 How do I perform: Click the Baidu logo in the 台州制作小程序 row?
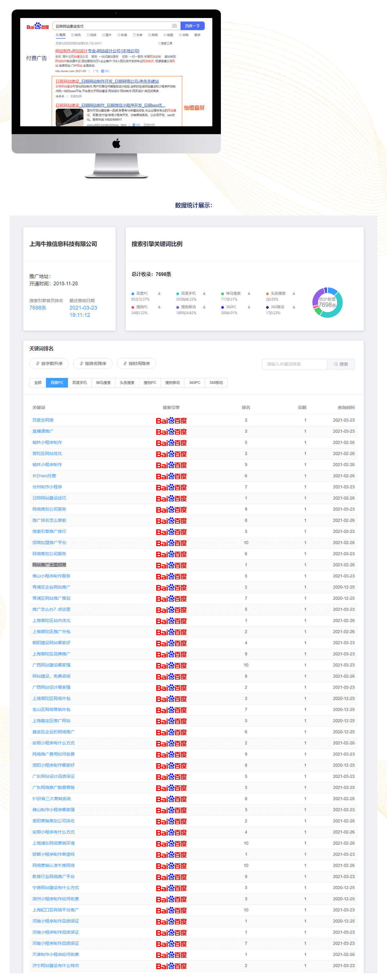coord(171,487)
